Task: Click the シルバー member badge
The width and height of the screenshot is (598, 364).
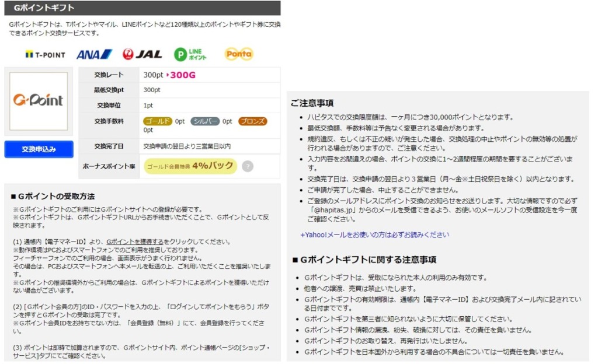Action: [x=205, y=121]
